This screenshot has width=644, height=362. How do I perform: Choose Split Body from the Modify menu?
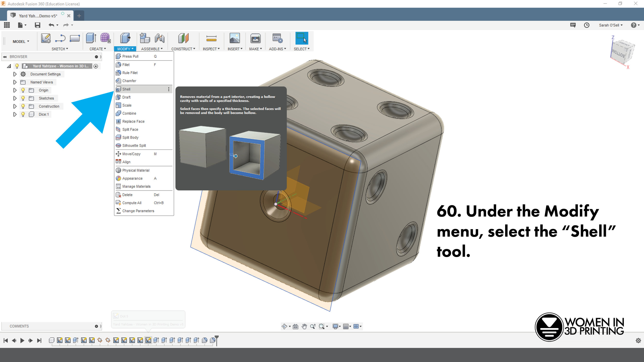click(x=144, y=137)
